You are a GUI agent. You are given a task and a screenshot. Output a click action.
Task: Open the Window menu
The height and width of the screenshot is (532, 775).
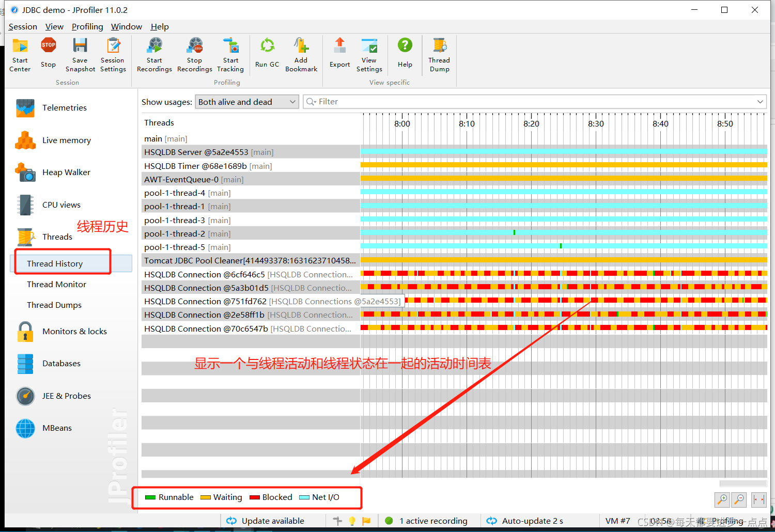[127, 27]
